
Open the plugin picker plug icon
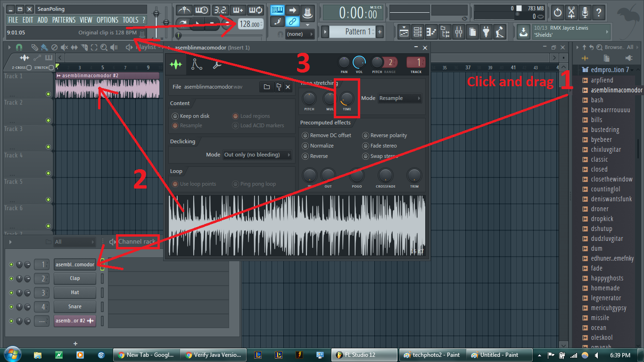pyautogui.click(x=486, y=32)
